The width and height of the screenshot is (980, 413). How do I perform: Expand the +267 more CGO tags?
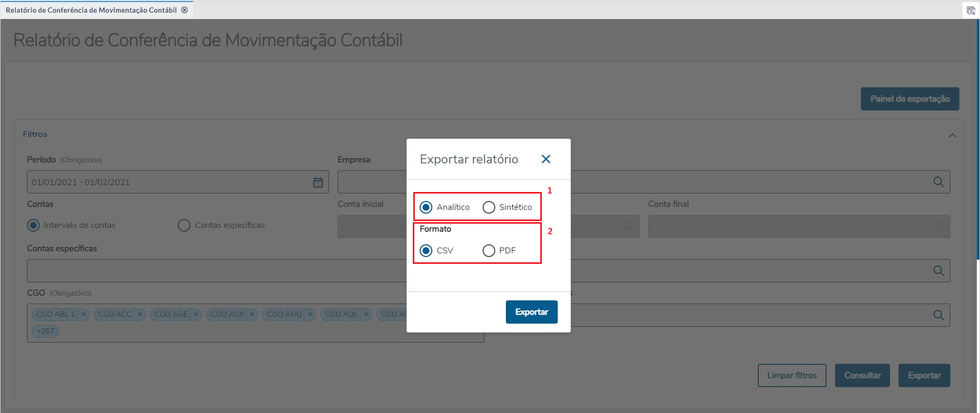[x=46, y=332]
